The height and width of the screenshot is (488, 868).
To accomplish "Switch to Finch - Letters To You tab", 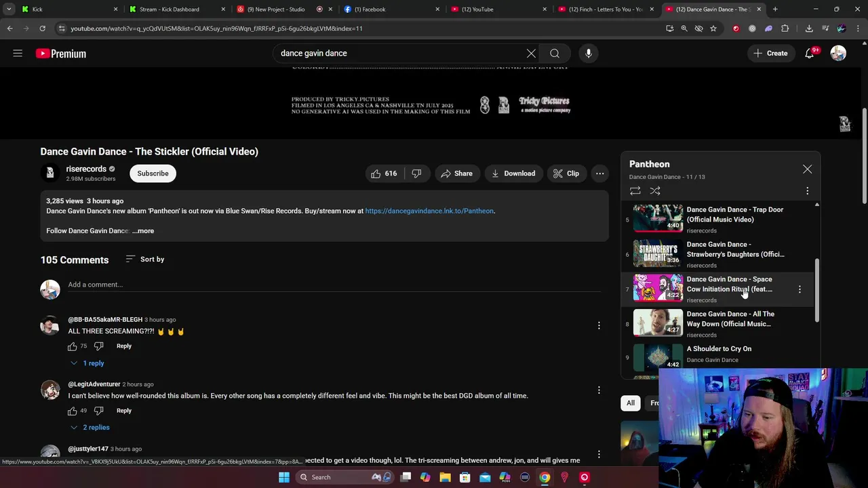I will (x=605, y=9).
